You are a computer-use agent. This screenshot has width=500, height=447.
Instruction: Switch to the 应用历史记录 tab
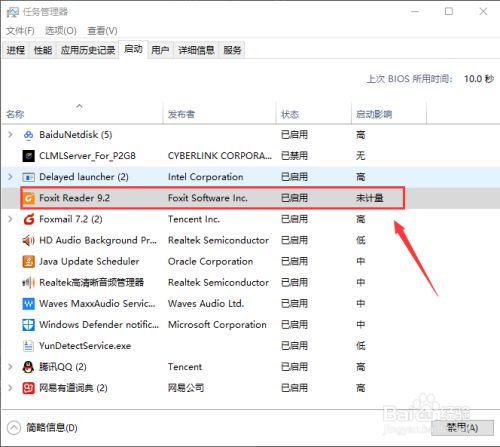[88, 50]
